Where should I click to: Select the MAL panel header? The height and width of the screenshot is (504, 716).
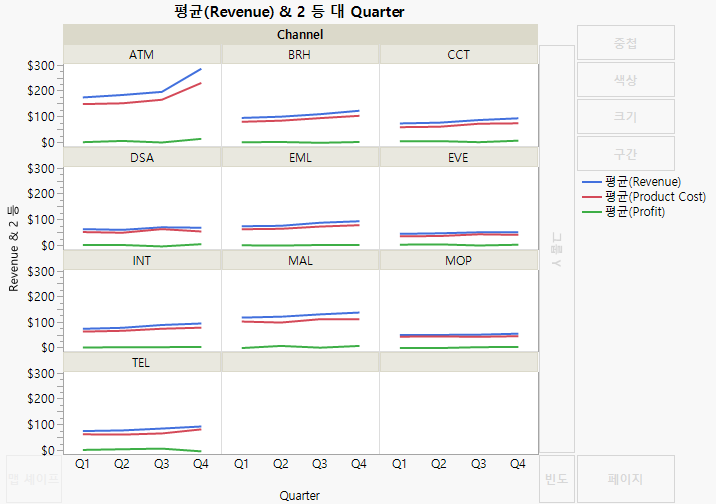[x=300, y=261]
